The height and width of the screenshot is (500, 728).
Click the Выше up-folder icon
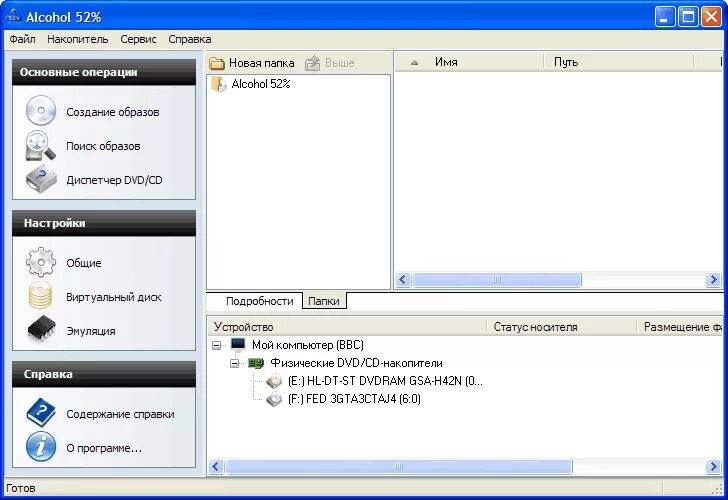313,63
